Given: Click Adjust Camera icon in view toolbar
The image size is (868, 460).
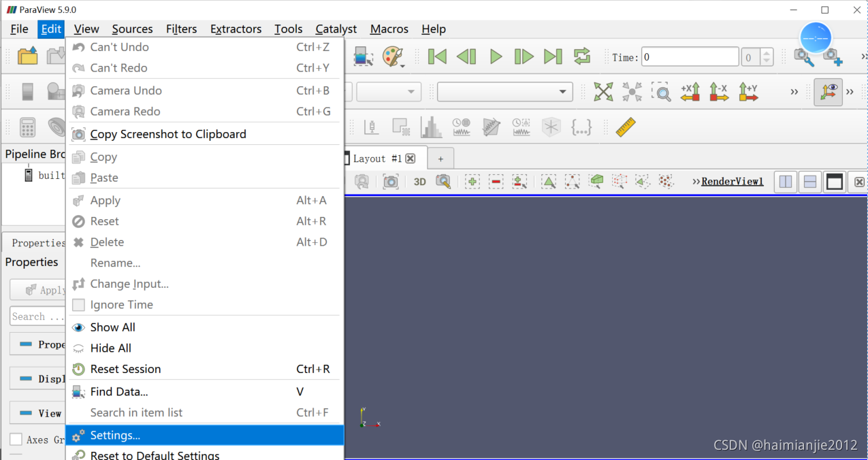Looking at the screenshot, I should tap(443, 182).
